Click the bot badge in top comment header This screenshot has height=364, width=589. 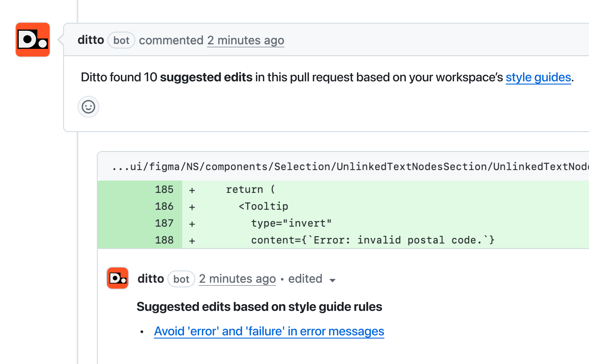(121, 40)
